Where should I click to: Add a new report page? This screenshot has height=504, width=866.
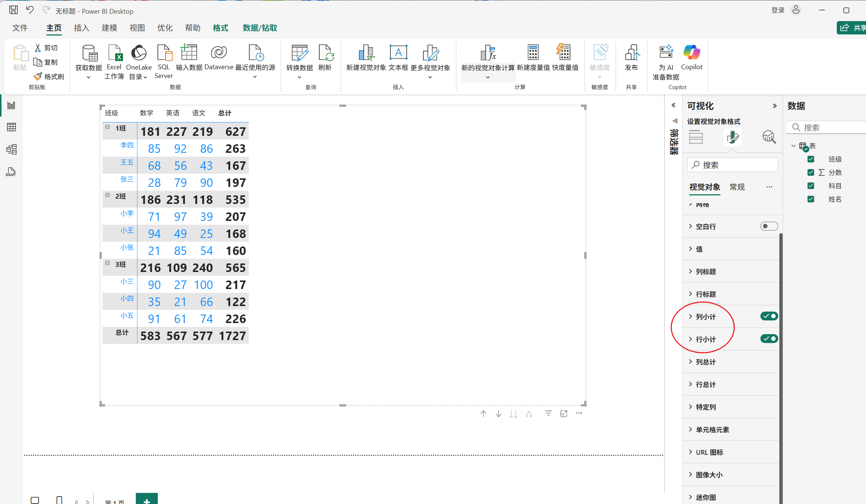click(x=147, y=500)
